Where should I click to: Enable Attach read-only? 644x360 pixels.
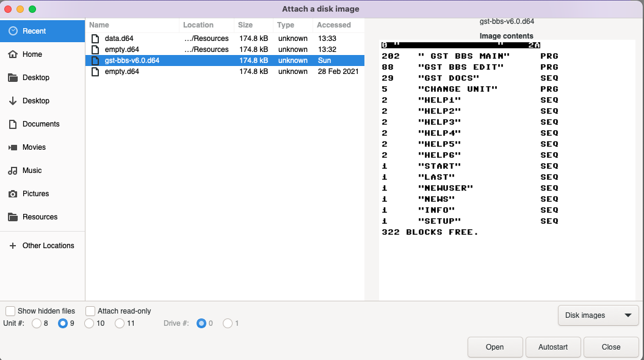click(x=90, y=310)
